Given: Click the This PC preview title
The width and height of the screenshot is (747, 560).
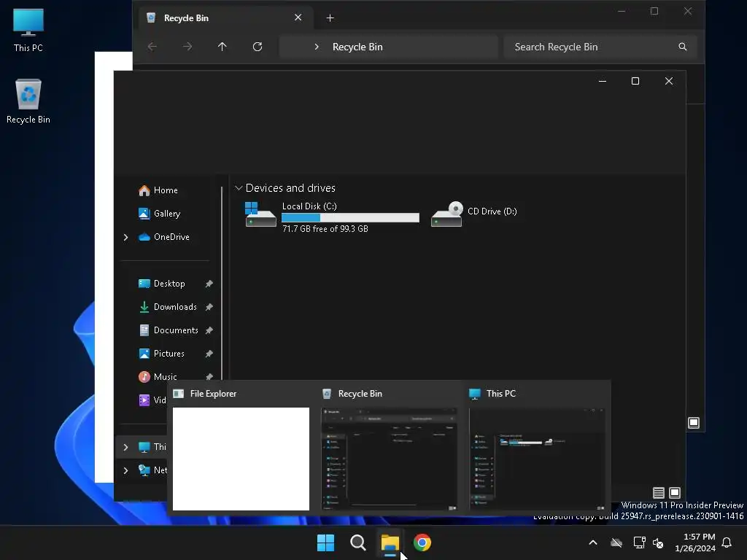Looking at the screenshot, I should tap(500, 394).
